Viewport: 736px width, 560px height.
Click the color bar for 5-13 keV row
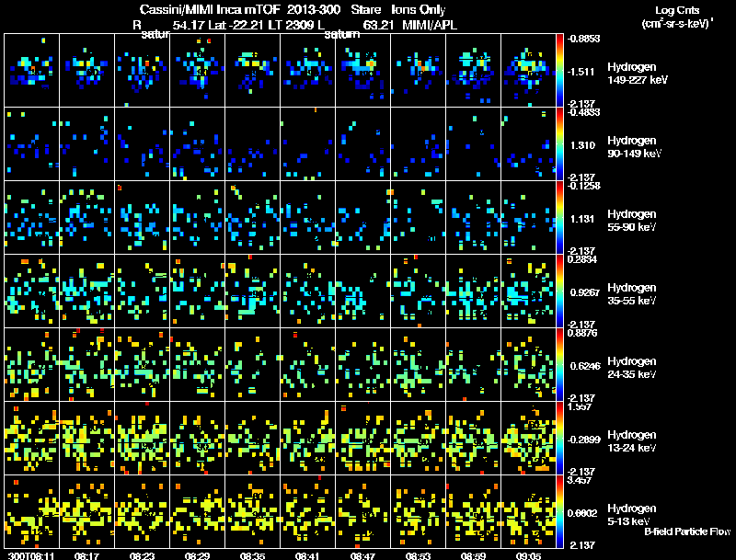[559, 512]
